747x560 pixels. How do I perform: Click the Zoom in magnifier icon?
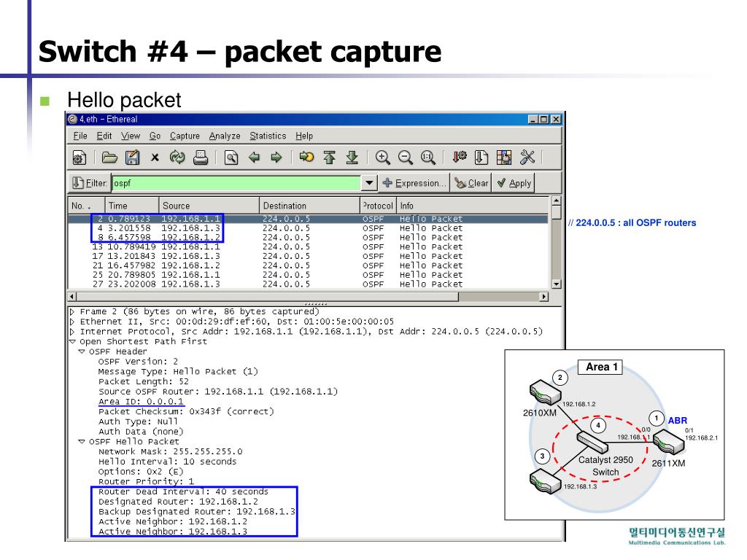pos(382,157)
